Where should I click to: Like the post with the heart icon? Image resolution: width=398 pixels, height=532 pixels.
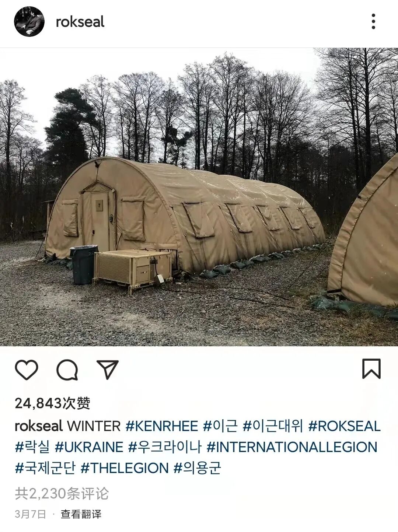(x=27, y=370)
